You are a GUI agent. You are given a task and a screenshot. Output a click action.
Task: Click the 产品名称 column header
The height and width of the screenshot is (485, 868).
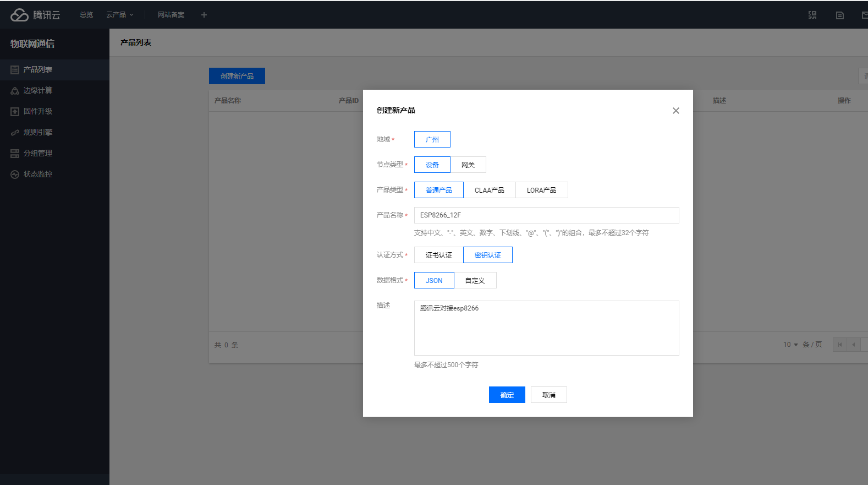[228, 101]
